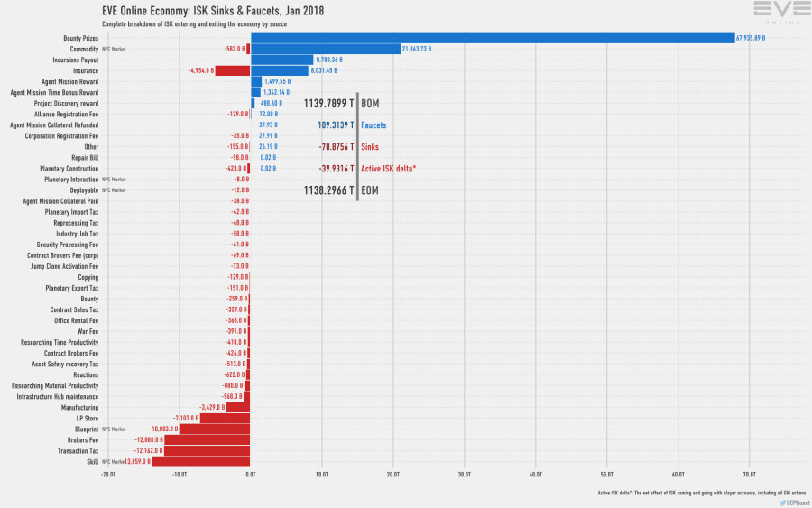The image size is (812, 508).
Task: Select the 'Transaction Tax' row label
Action: click(78, 451)
